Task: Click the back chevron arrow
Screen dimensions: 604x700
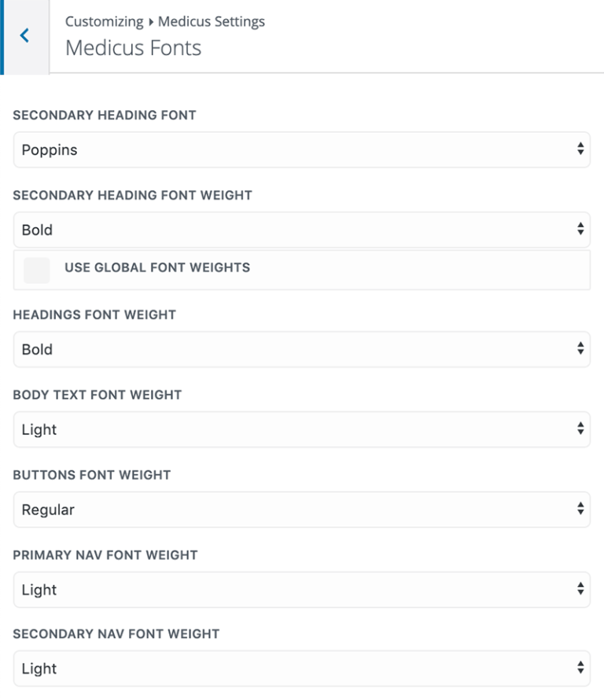Action: 24,35
